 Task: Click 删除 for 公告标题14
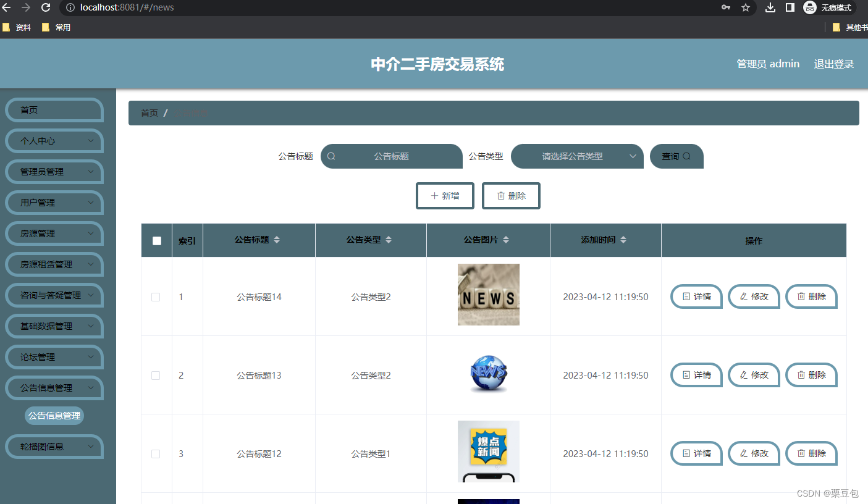click(x=811, y=296)
